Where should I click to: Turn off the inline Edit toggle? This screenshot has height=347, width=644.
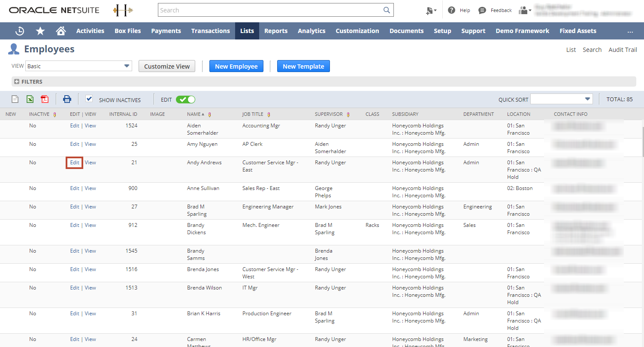pyautogui.click(x=185, y=100)
